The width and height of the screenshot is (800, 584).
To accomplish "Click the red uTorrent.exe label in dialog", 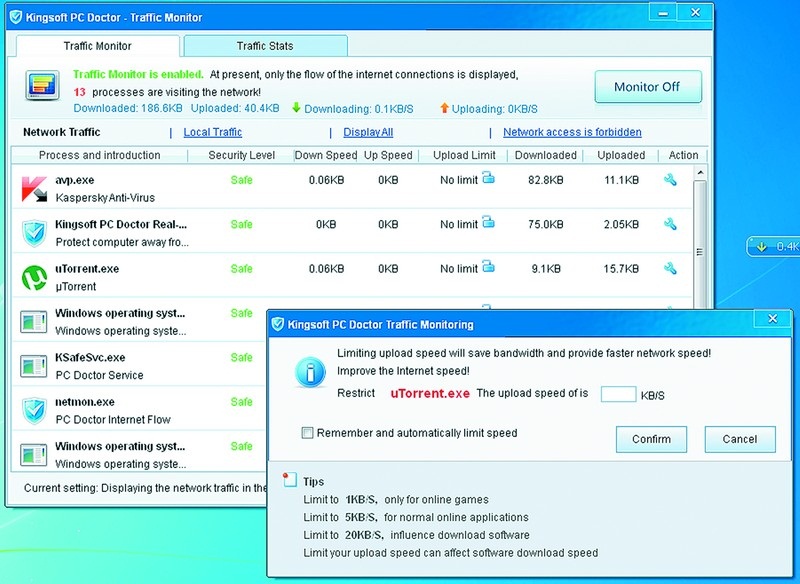I will point(430,393).
